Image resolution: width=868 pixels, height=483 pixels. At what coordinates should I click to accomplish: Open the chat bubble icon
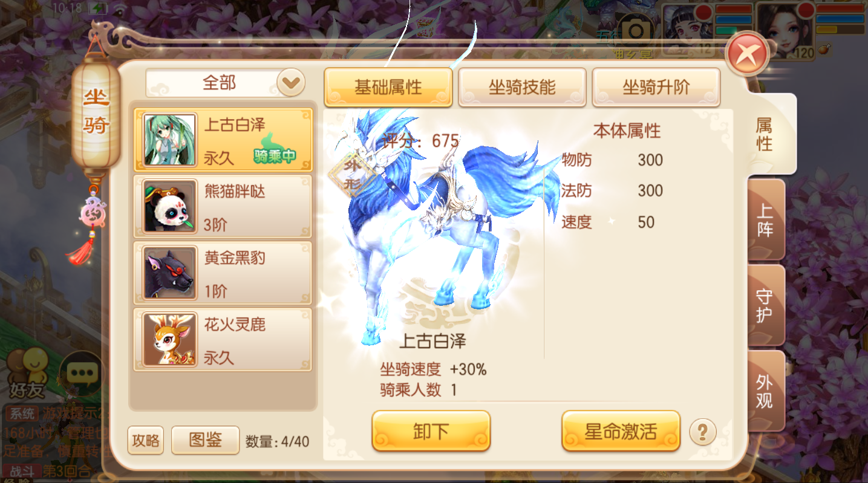82,372
